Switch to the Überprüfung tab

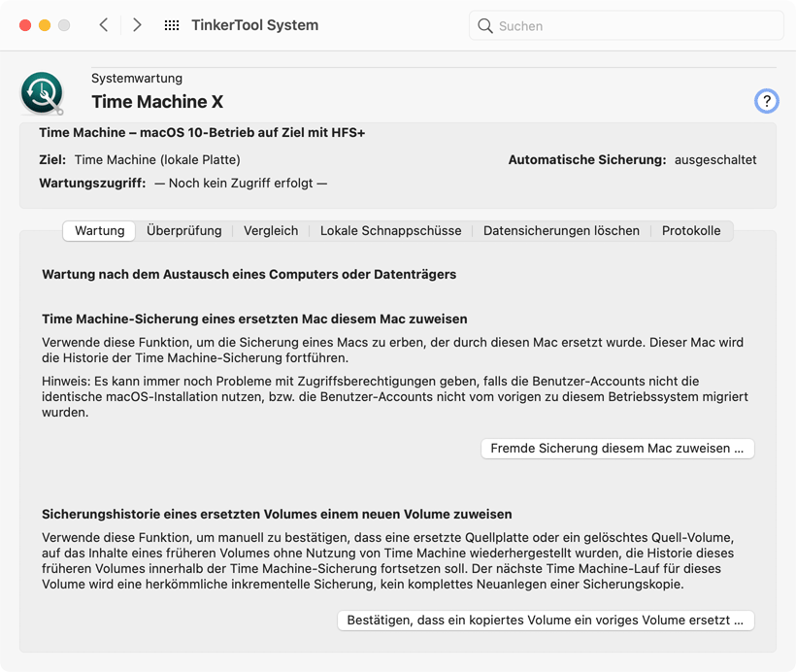click(x=183, y=230)
